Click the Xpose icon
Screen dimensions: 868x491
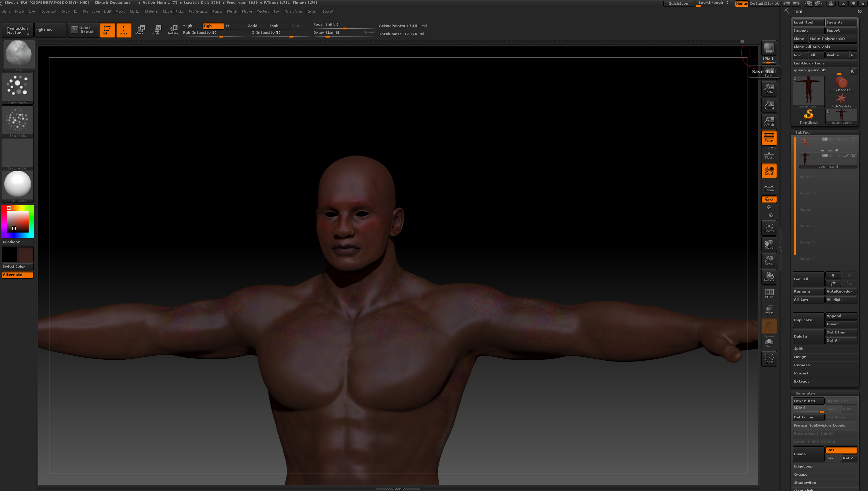coord(769,358)
